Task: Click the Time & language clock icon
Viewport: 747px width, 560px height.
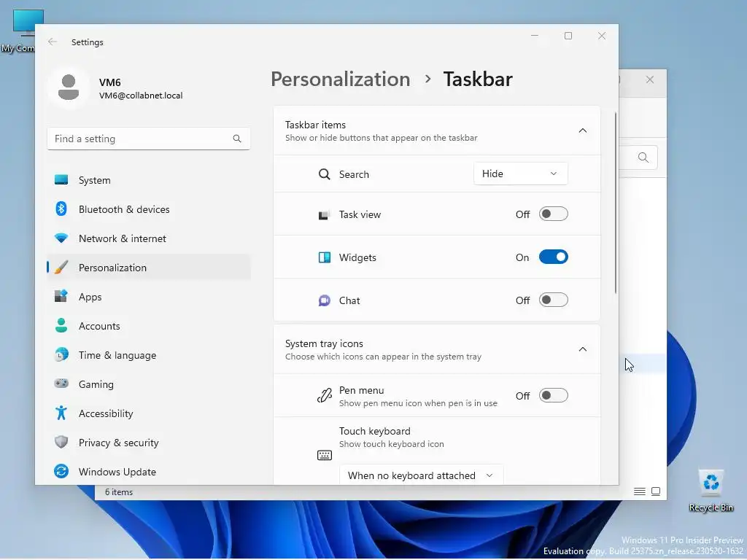Action: click(x=61, y=355)
